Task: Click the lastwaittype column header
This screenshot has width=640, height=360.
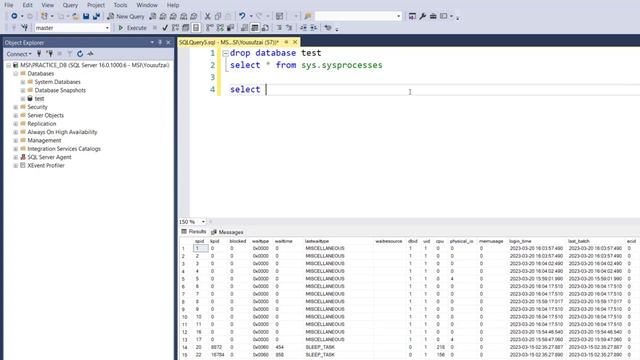Action: coord(317,241)
